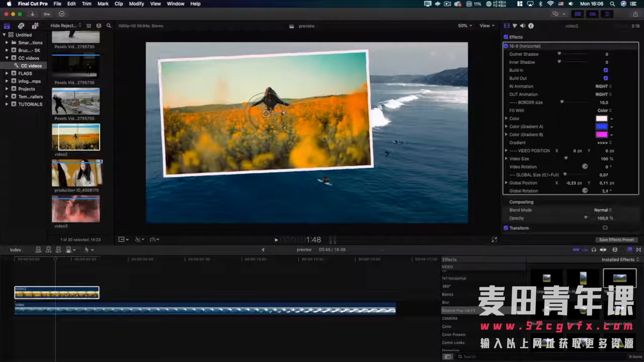Open the Modify menu
The width and height of the screenshot is (644, 362).
[137, 4]
